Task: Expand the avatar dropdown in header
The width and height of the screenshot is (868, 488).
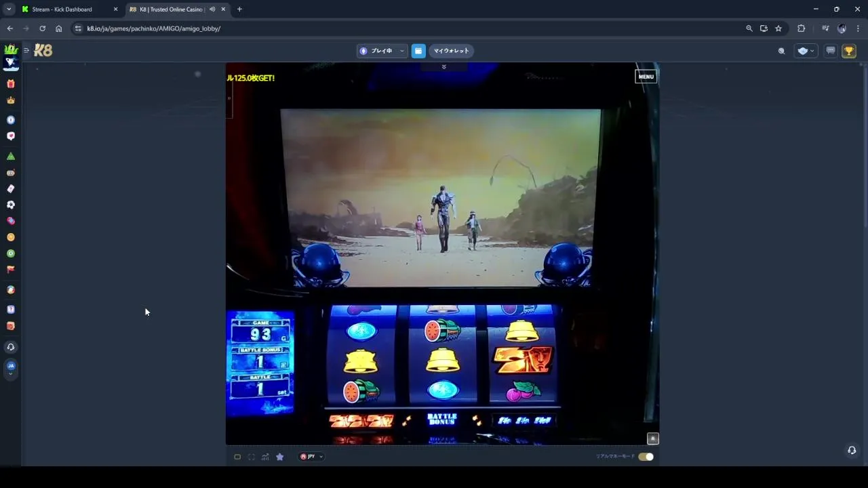Action: coord(805,51)
